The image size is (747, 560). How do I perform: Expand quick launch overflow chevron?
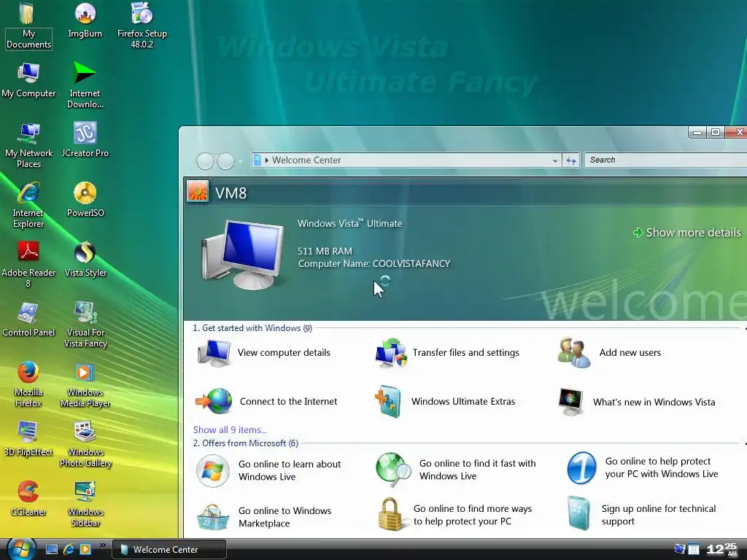pyautogui.click(x=102, y=545)
